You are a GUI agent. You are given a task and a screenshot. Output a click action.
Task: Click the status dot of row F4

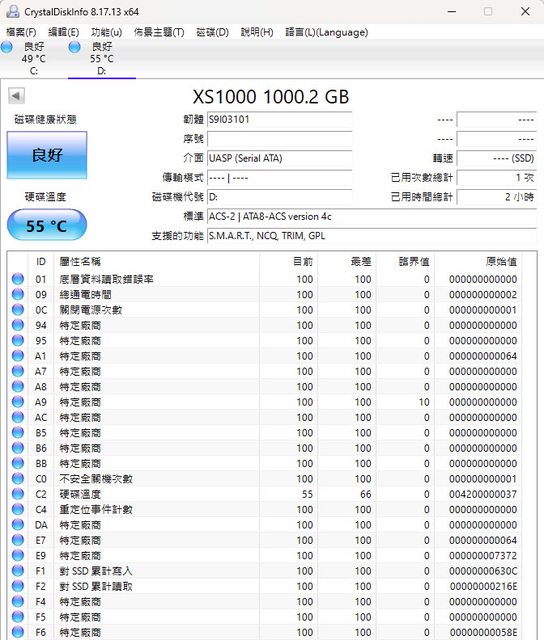(x=18, y=601)
